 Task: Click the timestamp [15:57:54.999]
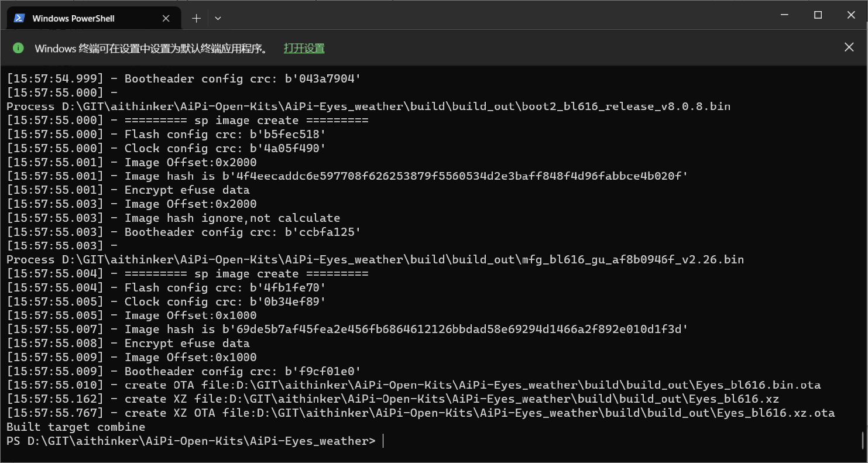[55, 78]
